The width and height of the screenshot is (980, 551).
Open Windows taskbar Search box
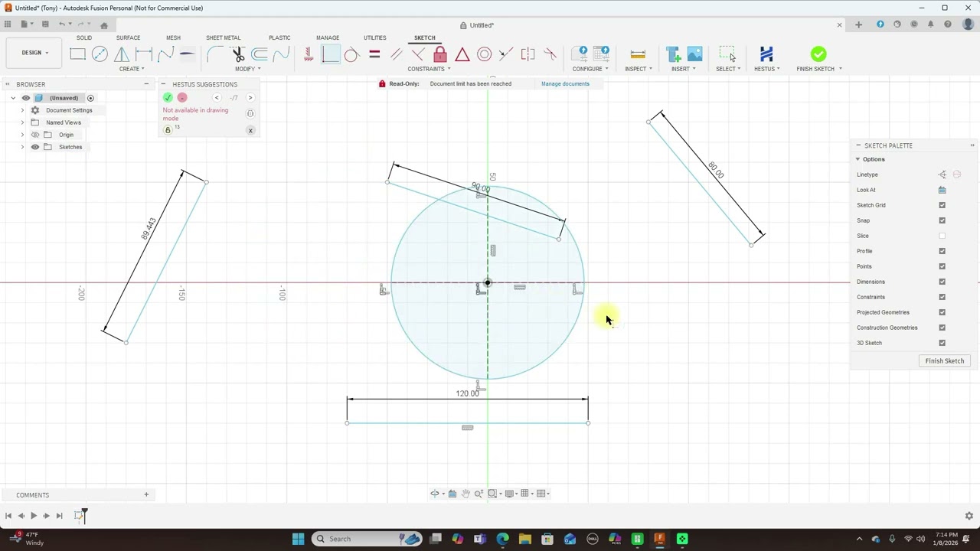[x=367, y=539]
